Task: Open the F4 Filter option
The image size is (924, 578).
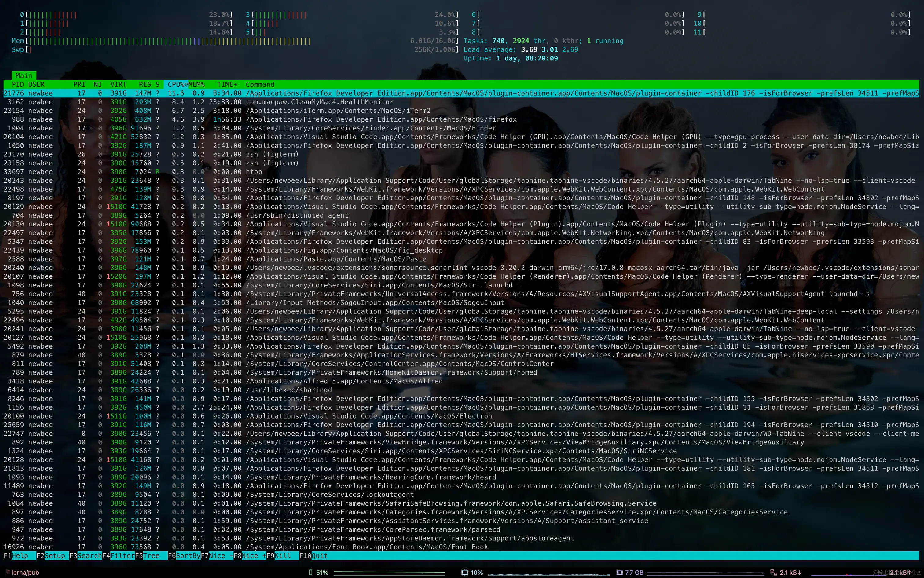Action: (122, 556)
